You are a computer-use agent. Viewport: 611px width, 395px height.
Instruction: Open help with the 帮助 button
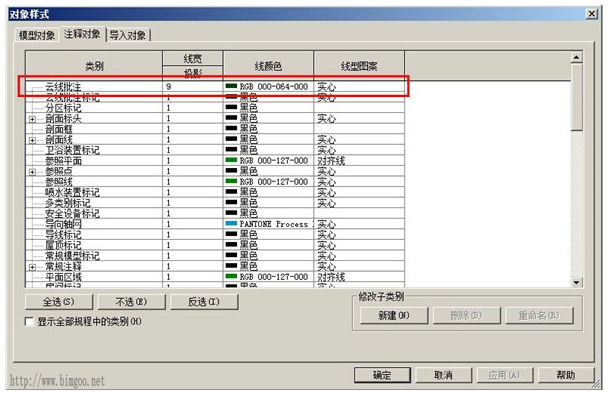coord(566,375)
